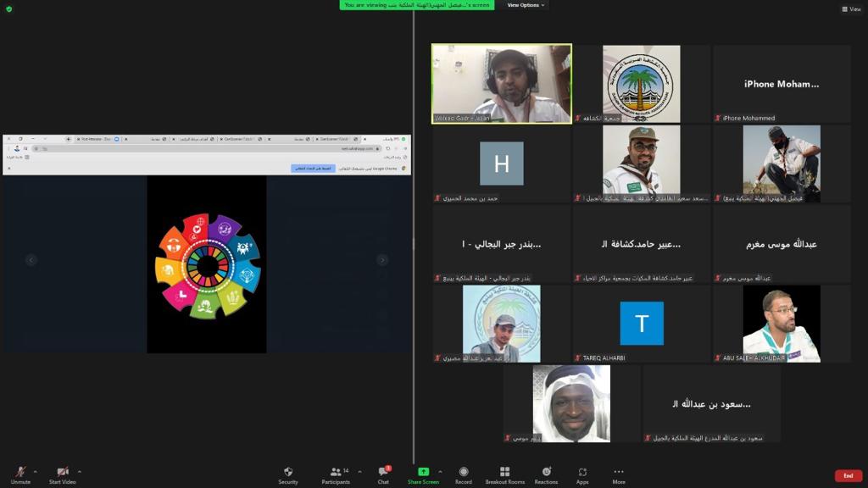Screen dimensions: 868x488
Task: Open the Reactions menu
Action: pyautogui.click(x=546, y=472)
